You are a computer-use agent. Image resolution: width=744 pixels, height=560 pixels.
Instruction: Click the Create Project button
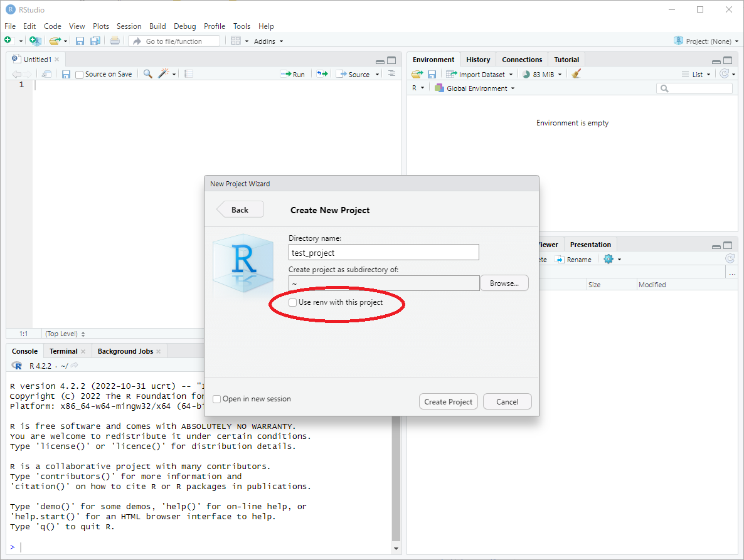pyautogui.click(x=449, y=402)
